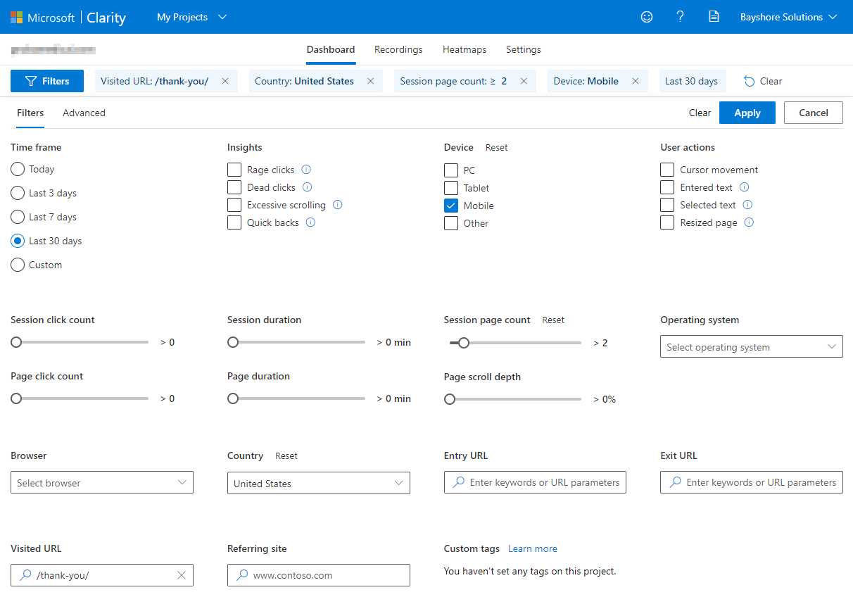Remove the Device Mobile filter chip

(635, 81)
